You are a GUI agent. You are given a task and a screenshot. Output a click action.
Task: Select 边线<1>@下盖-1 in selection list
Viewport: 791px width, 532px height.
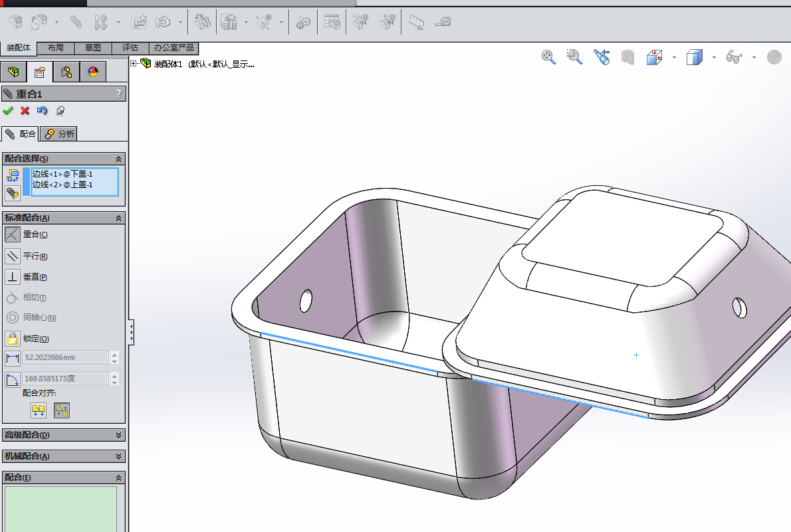[62, 174]
